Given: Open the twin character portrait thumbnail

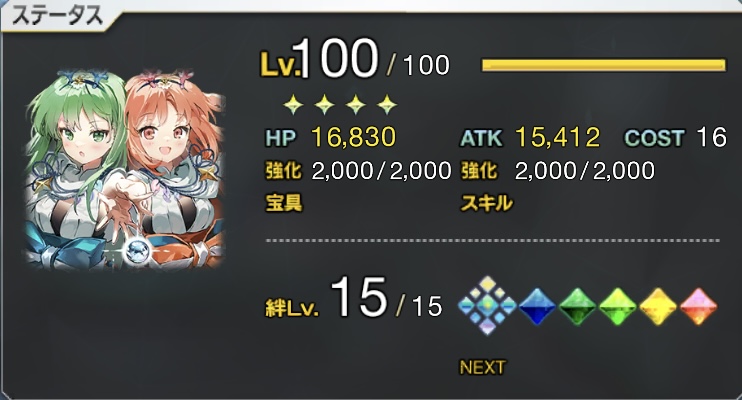Looking at the screenshot, I should point(124,169).
